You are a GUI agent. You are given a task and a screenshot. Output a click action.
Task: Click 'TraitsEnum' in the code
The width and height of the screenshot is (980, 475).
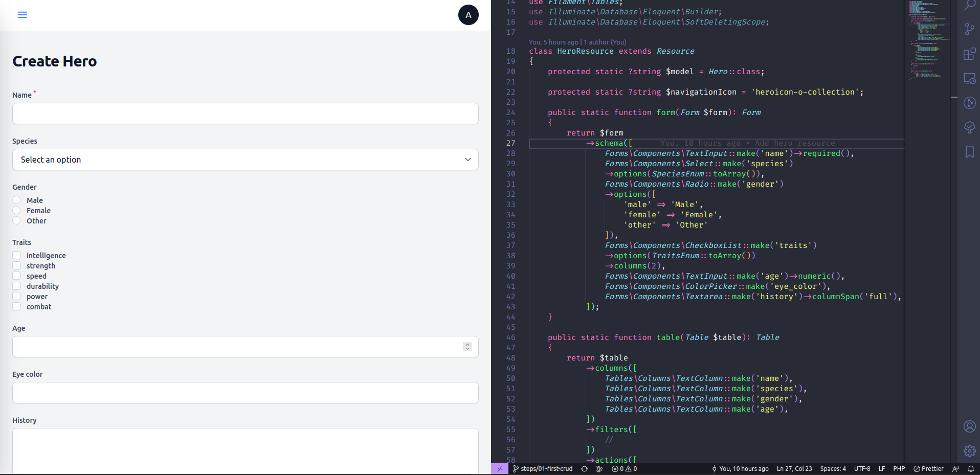676,256
